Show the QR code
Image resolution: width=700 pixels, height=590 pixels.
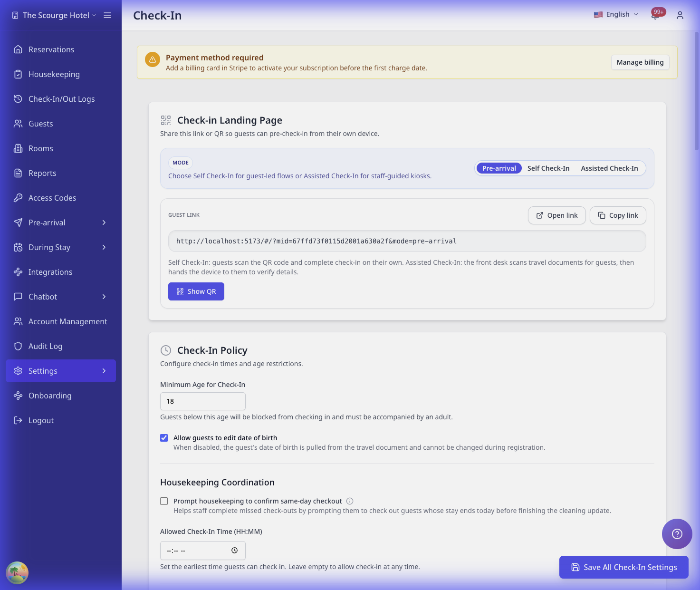coord(196,291)
